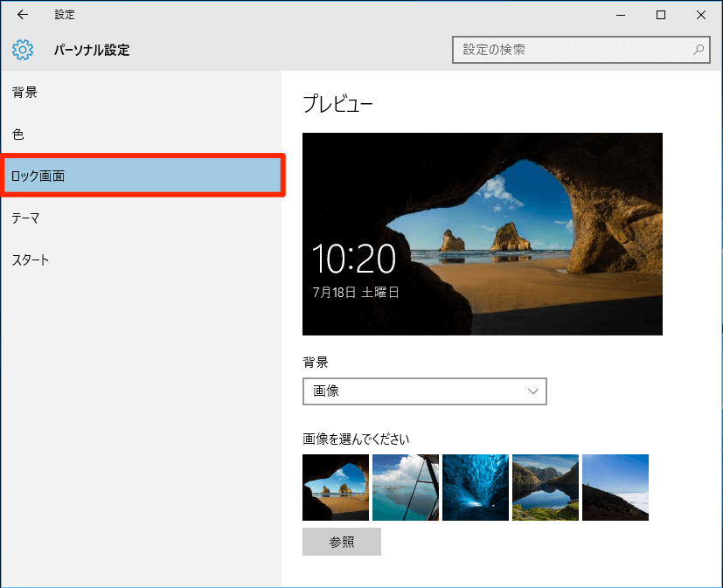Click the lock screen preview image
The image size is (723, 588).
point(483,234)
